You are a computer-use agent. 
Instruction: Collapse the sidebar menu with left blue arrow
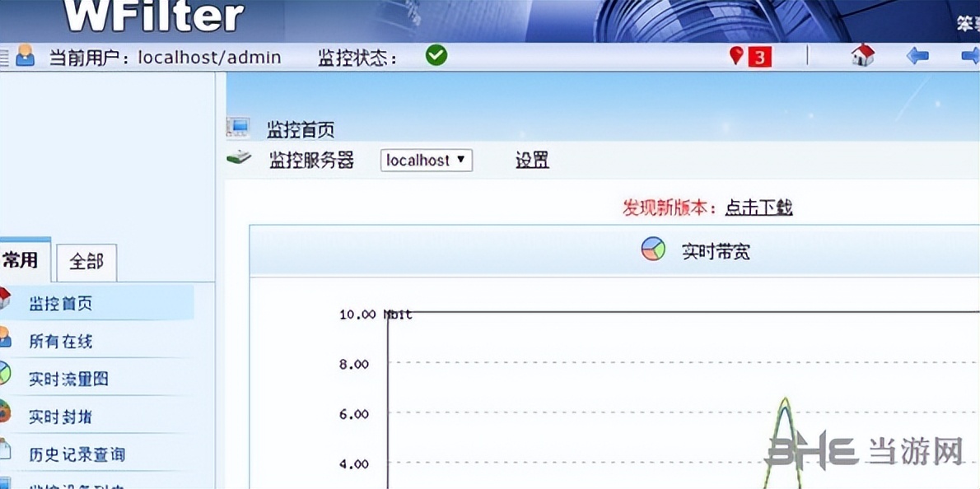(917, 54)
